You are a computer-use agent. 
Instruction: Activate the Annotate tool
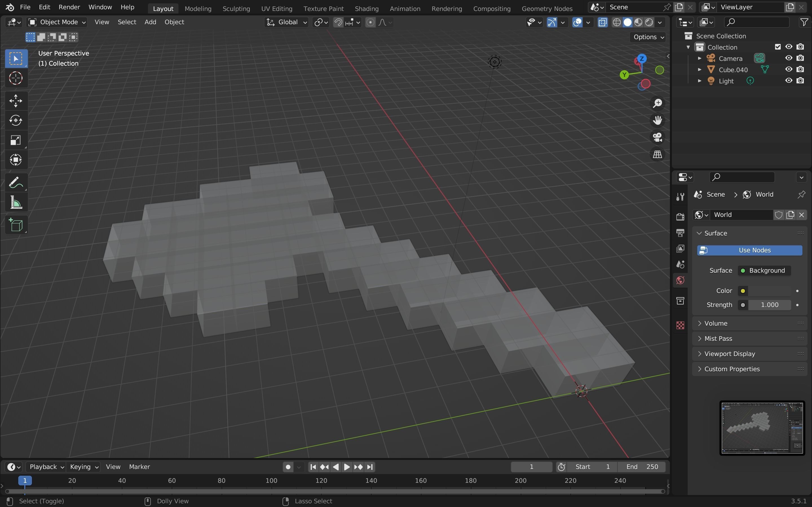[x=16, y=183]
